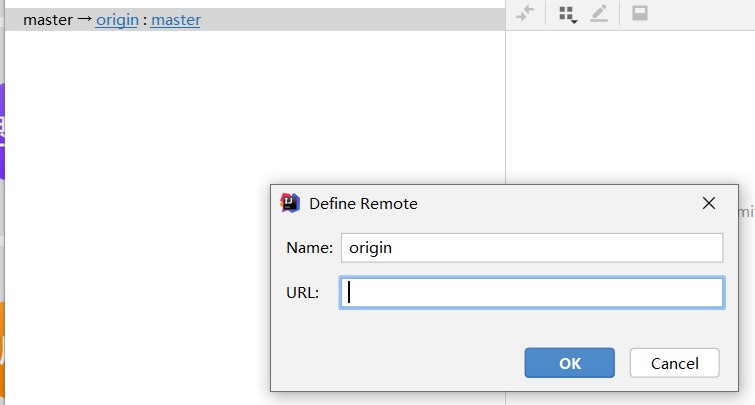Click the purple app icon at left edge

pyautogui.click(x=3, y=130)
